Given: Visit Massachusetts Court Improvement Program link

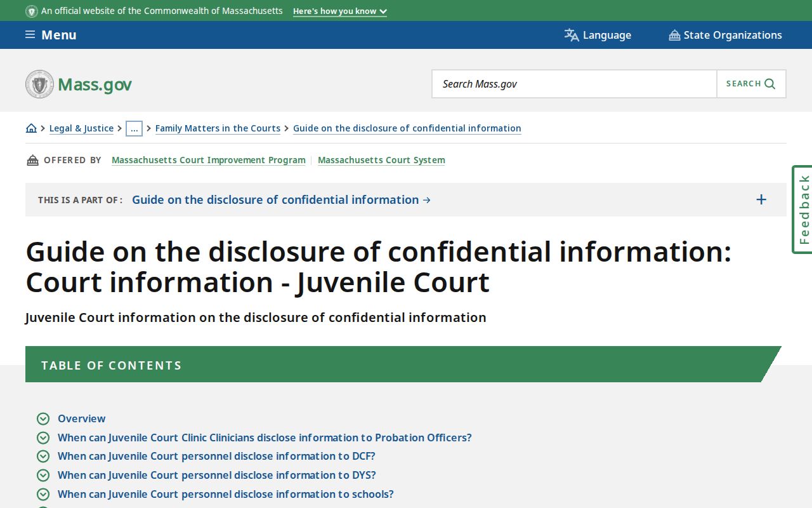Looking at the screenshot, I should (209, 160).
